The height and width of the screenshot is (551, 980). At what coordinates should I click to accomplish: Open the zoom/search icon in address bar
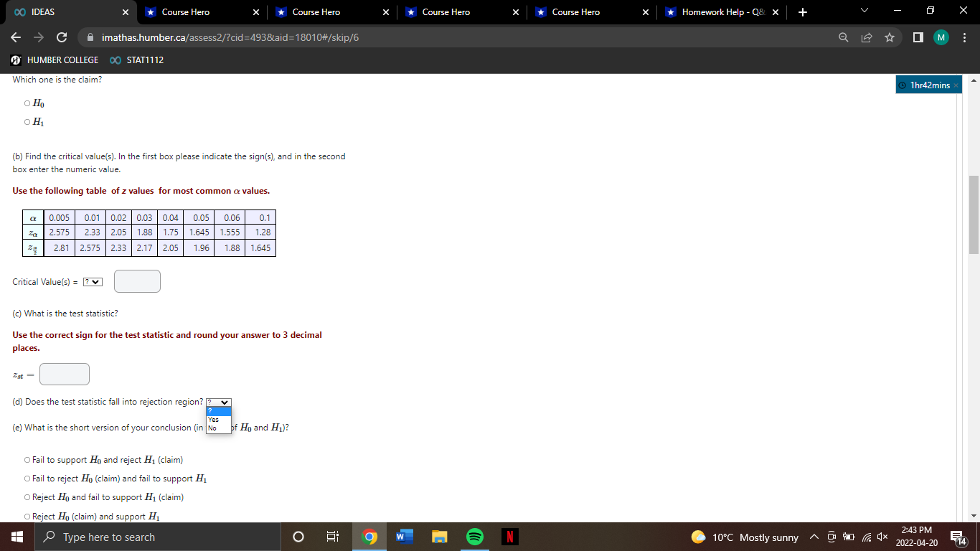point(843,37)
